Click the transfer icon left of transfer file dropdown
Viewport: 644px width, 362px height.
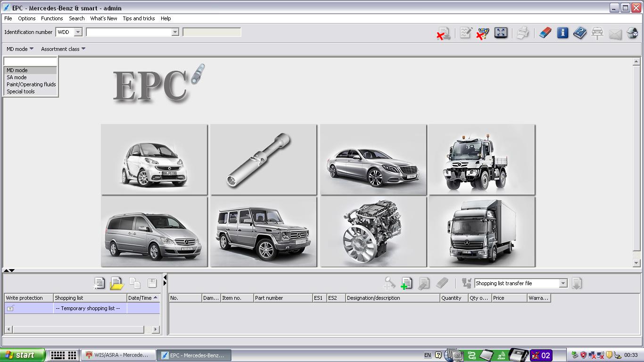pyautogui.click(x=466, y=283)
